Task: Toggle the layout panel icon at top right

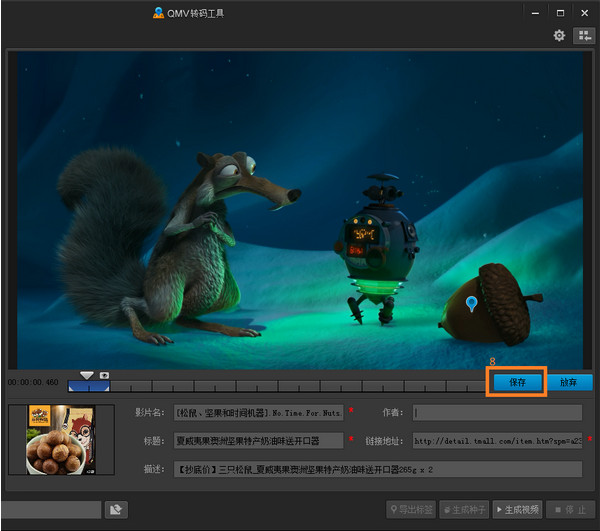Action: [x=584, y=36]
